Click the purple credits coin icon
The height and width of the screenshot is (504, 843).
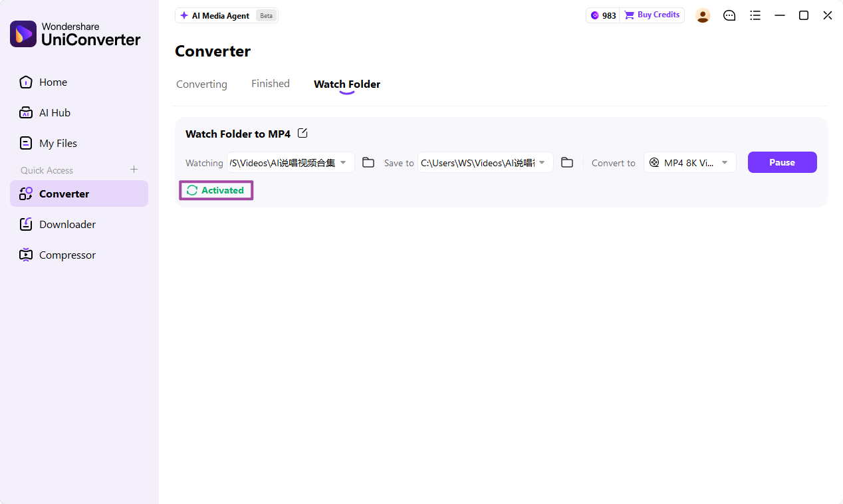[595, 15]
